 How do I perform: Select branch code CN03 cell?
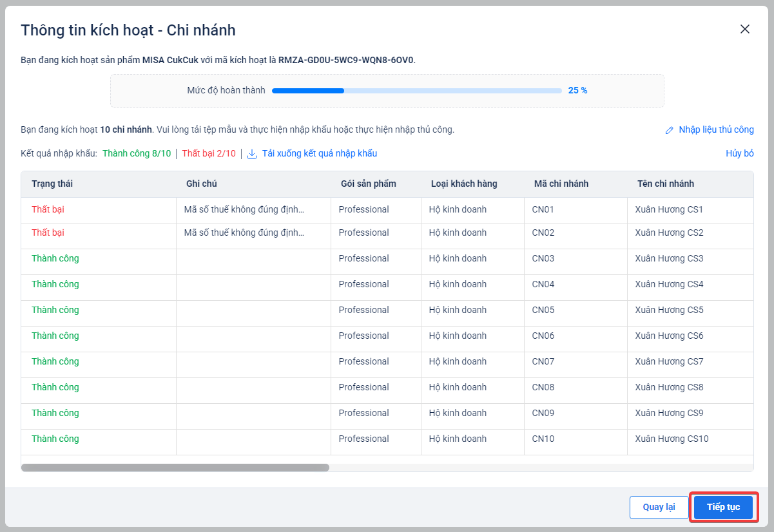click(x=543, y=258)
